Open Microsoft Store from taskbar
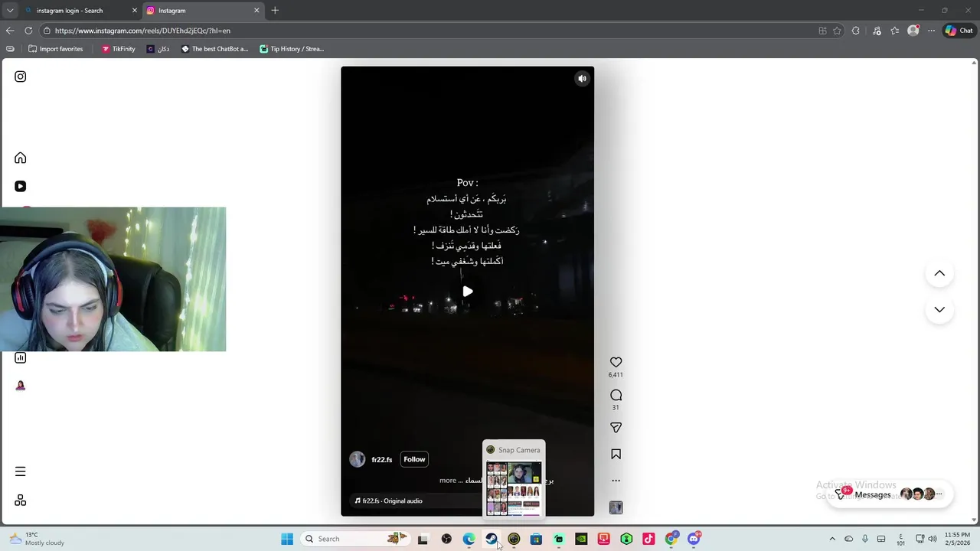The height and width of the screenshot is (551, 980). 536,539
